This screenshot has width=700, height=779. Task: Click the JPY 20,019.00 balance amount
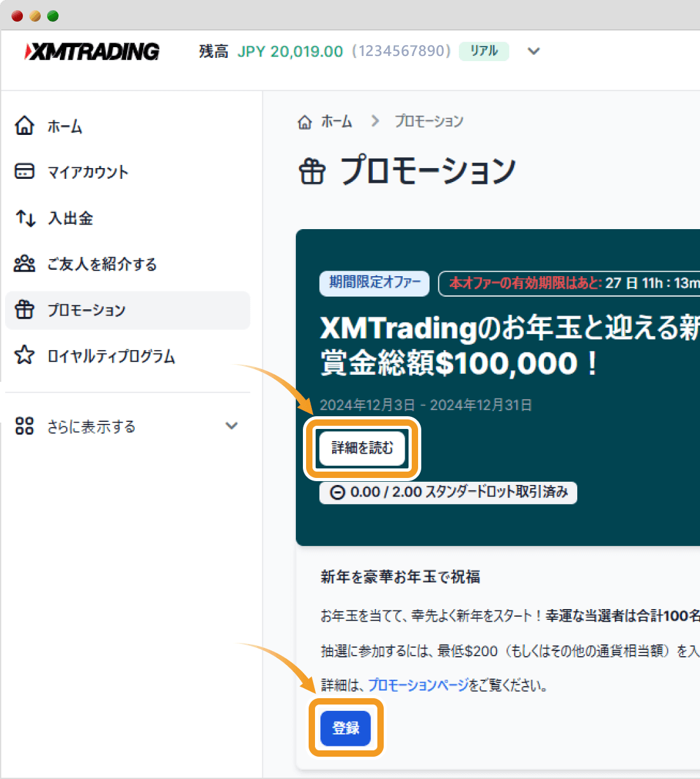[290, 52]
